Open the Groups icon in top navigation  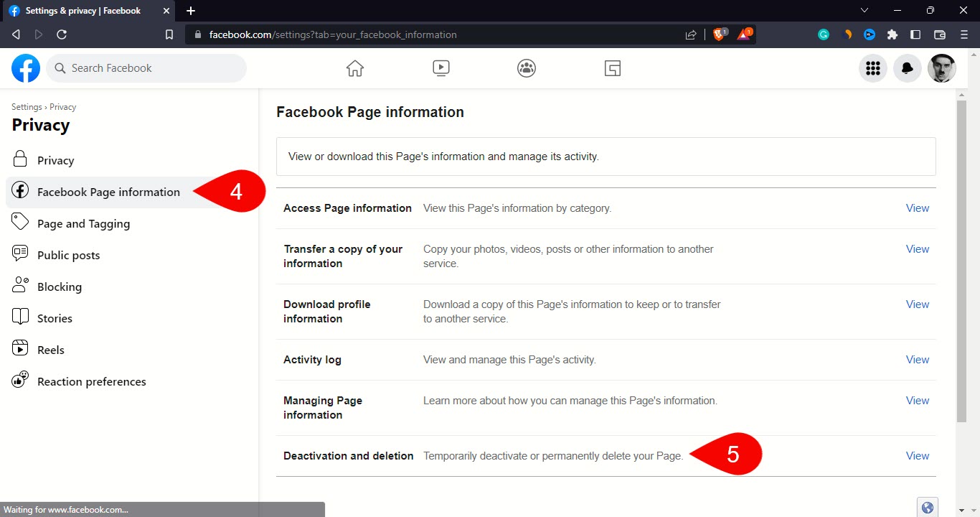[527, 68]
